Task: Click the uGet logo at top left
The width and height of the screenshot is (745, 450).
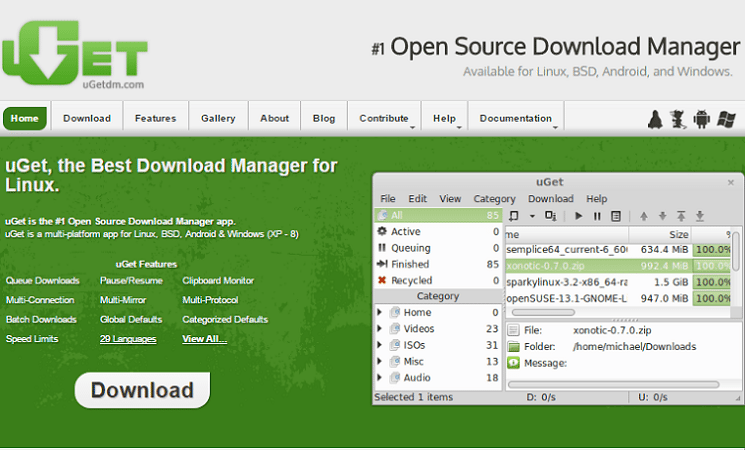Action: (x=75, y=55)
